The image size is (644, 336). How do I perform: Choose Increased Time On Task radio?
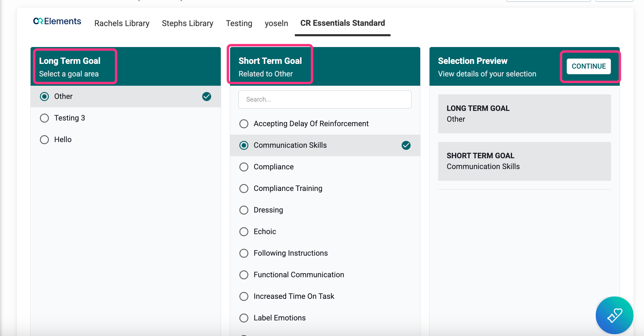coord(244,296)
